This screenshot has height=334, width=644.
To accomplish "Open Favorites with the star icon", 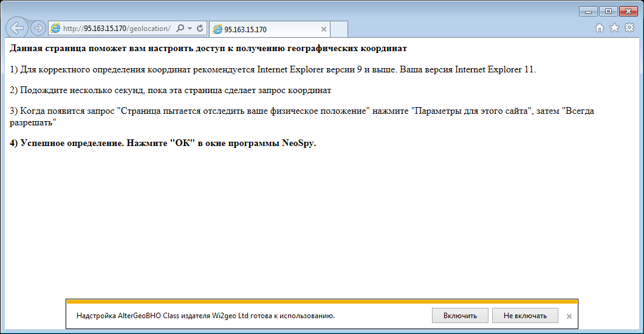I will [614, 27].
